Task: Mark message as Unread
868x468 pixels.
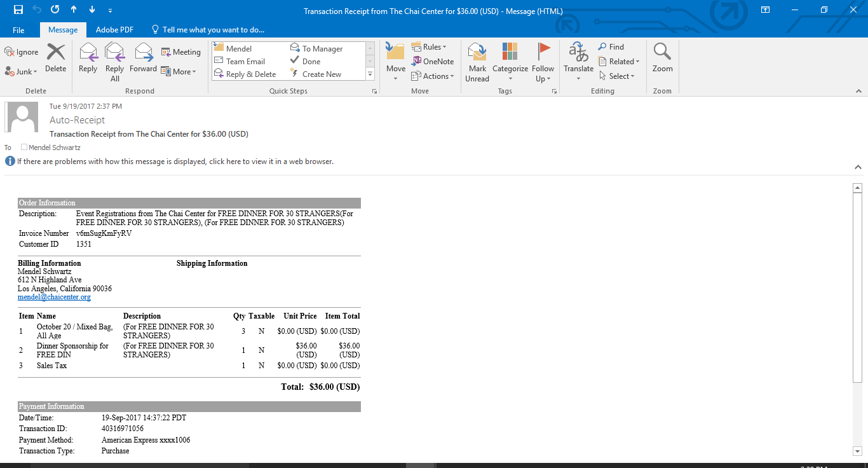Action: pos(477,62)
